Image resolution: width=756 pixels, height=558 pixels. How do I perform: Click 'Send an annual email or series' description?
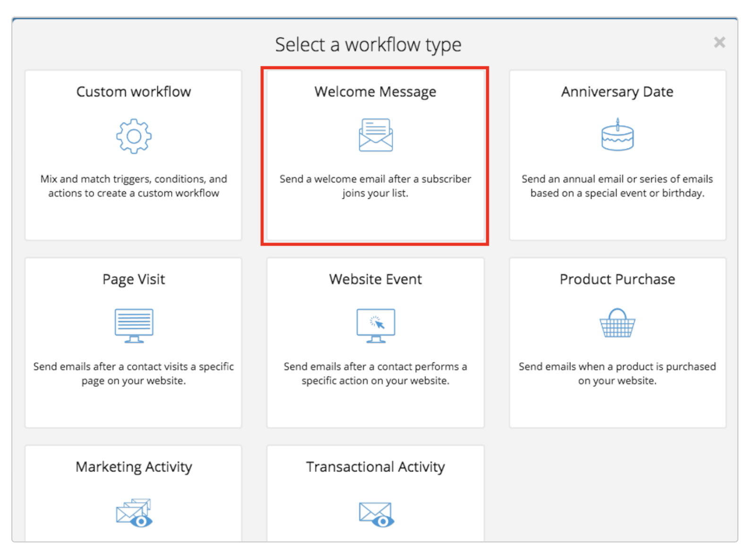[x=618, y=186]
